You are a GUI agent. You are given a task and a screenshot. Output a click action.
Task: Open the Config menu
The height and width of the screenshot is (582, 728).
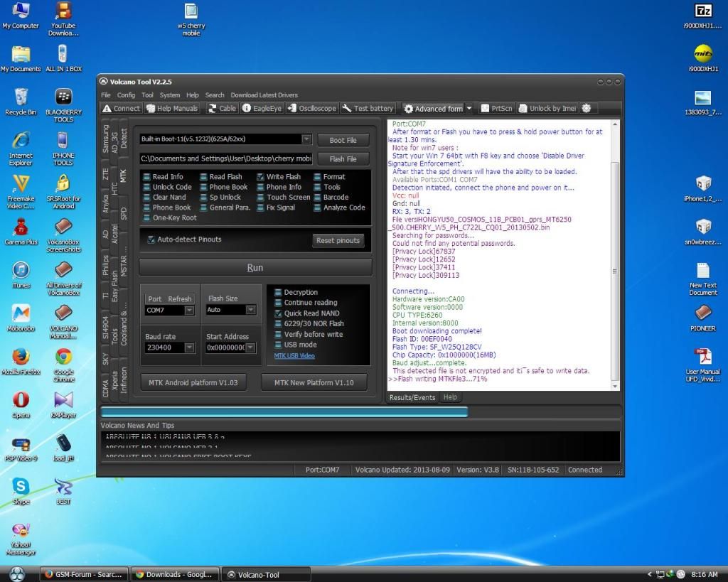tap(126, 95)
